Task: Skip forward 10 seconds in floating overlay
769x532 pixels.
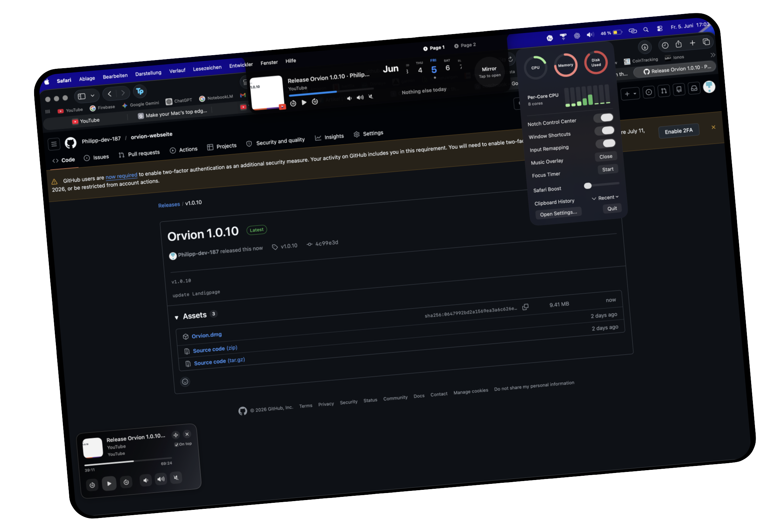Action: 126,482
